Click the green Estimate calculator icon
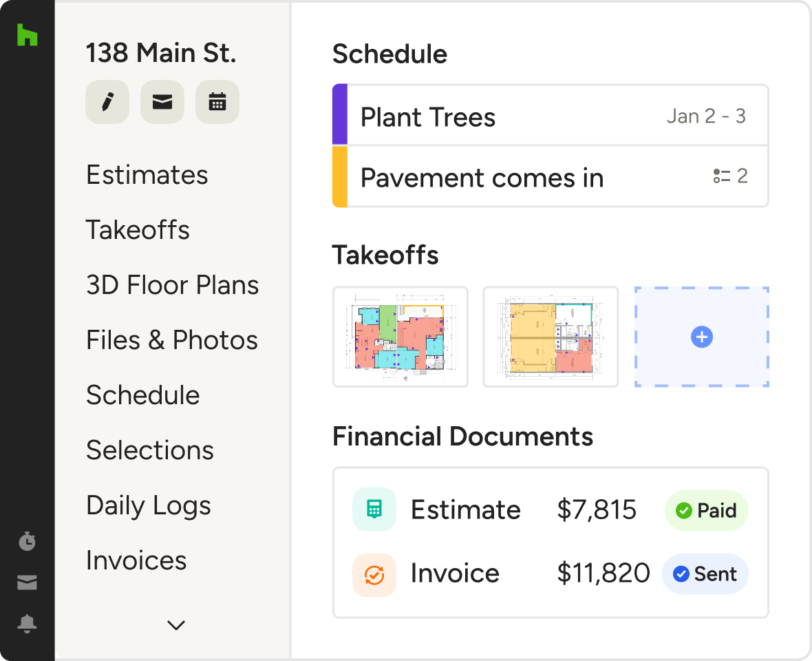Viewport: 812px width, 661px height. click(x=374, y=510)
